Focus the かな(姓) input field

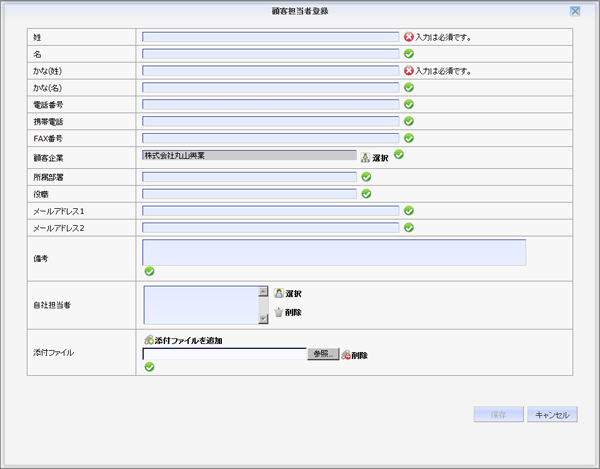point(271,71)
